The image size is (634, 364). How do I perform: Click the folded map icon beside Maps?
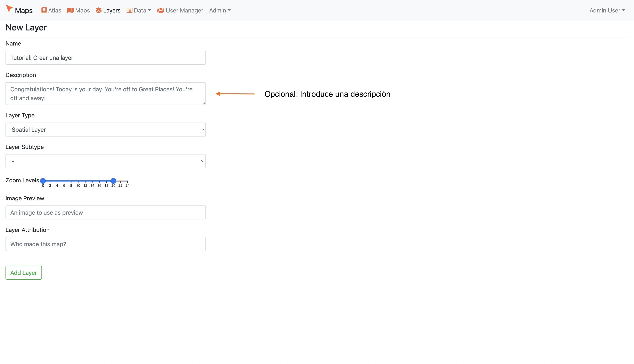click(70, 10)
